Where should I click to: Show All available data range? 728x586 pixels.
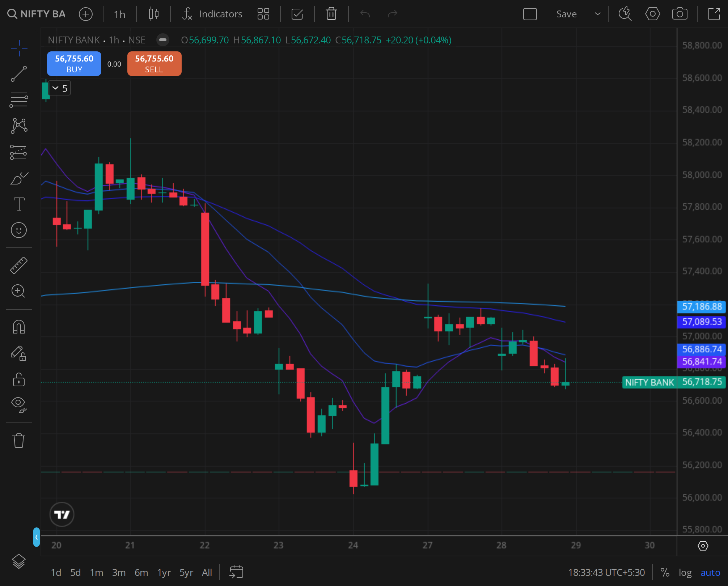point(207,573)
